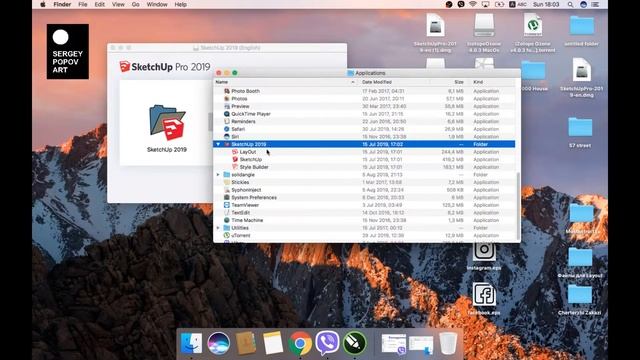The width and height of the screenshot is (640, 360).
Task: Open the Edit menu
Action: [x=100, y=4]
